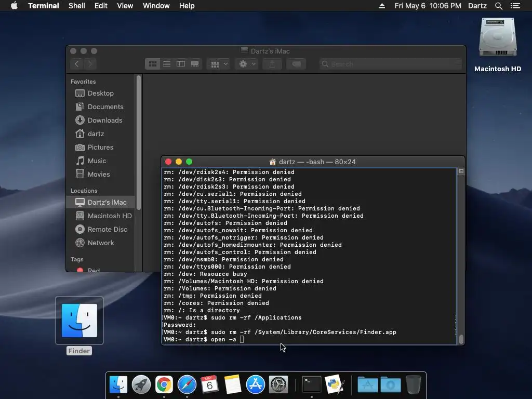This screenshot has height=399, width=532.
Task: Open Notification Center list icon
Action: tap(515, 6)
